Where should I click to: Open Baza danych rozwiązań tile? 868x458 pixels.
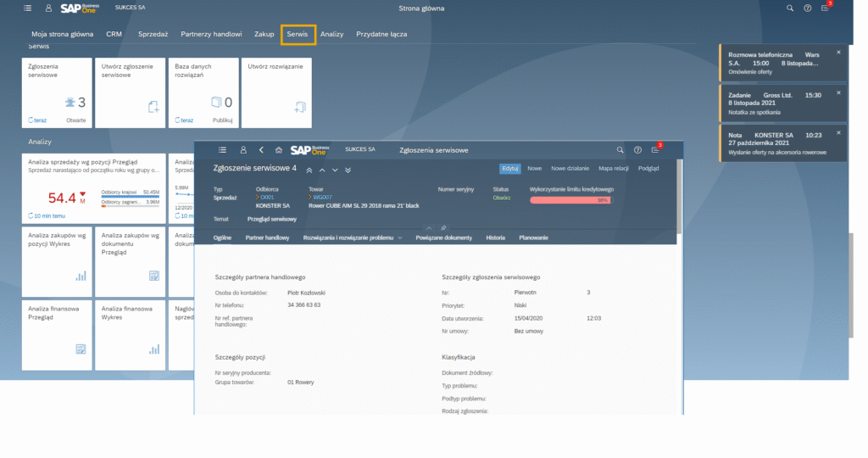tap(203, 93)
